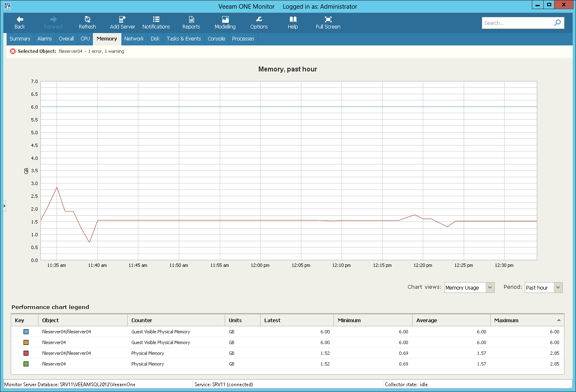Switch to Summary tab

(x=20, y=39)
